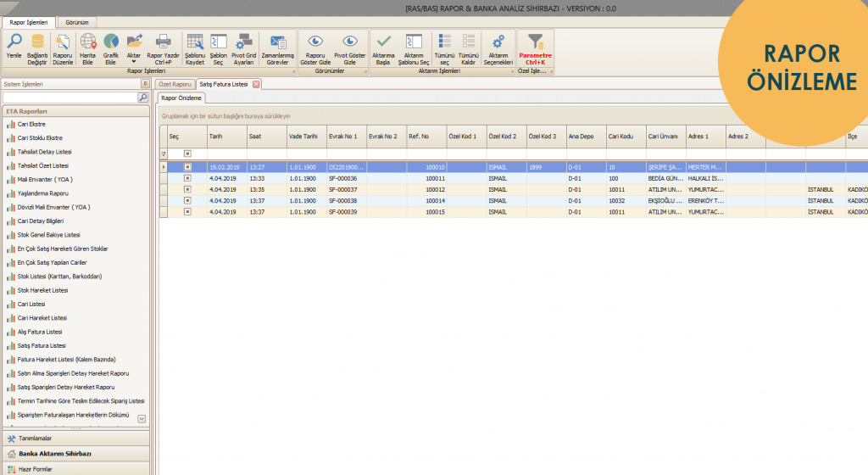The height and width of the screenshot is (475, 868).
Task: Toggle checkbox for row SF-000039
Action: [x=187, y=211]
